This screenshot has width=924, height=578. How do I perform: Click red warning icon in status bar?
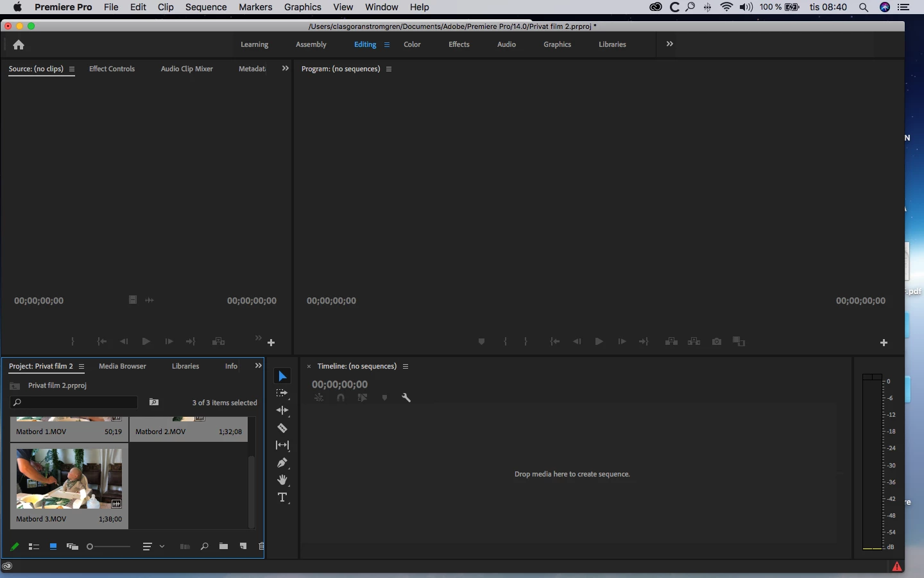point(897,566)
